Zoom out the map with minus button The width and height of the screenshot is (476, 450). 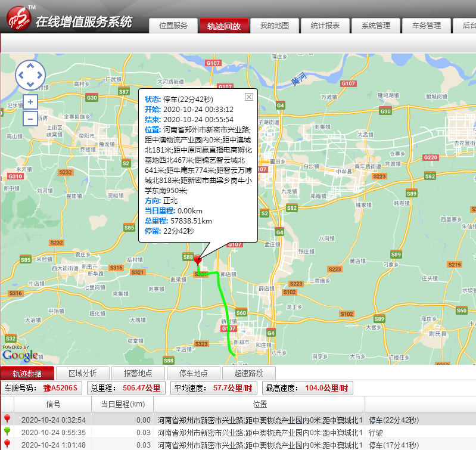click(x=30, y=118)
